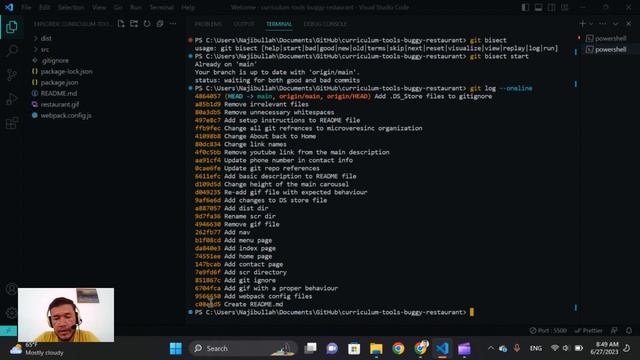The width and height of the screenshot is (640, 360).
Task: Toggle panel layout icon in title bar
Action: click(538, 7)
